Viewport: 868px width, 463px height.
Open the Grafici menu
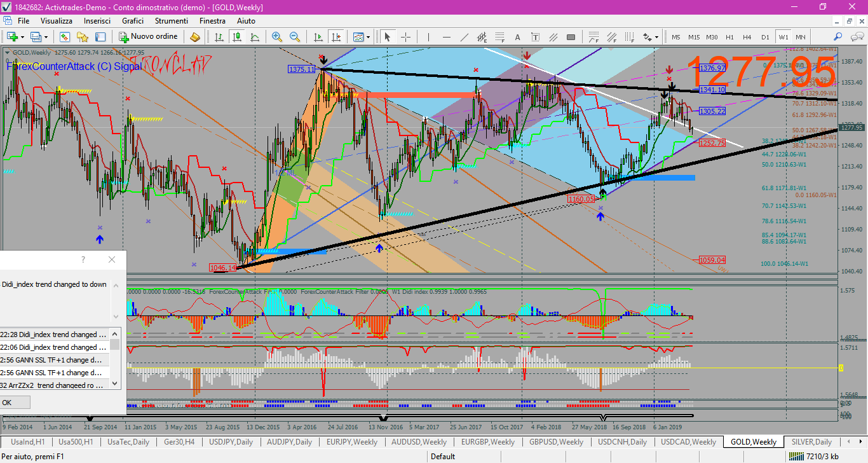[133, 21]
